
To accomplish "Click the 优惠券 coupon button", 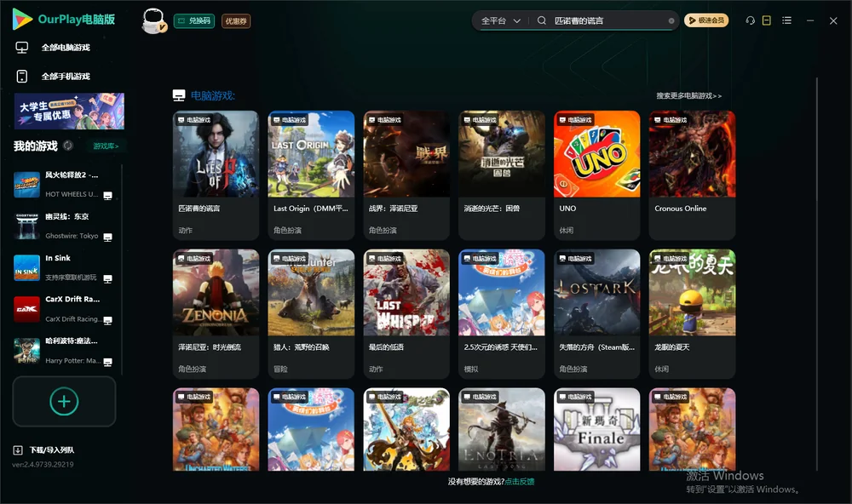I will [236, 20].
